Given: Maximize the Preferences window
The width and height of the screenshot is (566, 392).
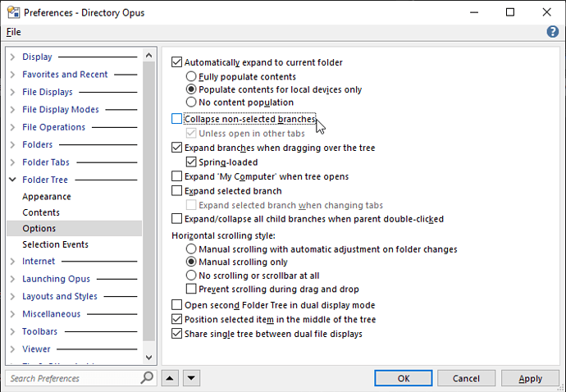Looking at the screenshot, I should click(510, 12).
